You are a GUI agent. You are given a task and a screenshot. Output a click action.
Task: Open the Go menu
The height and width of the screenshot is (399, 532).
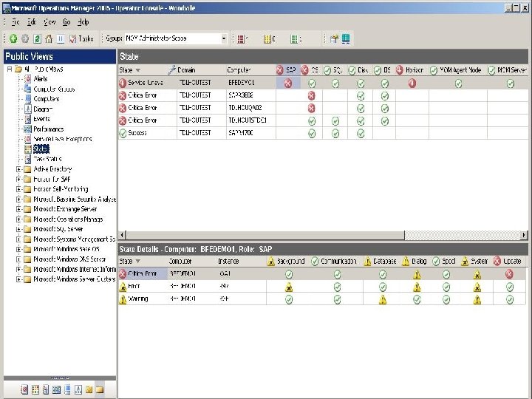[x=66, y=22]
